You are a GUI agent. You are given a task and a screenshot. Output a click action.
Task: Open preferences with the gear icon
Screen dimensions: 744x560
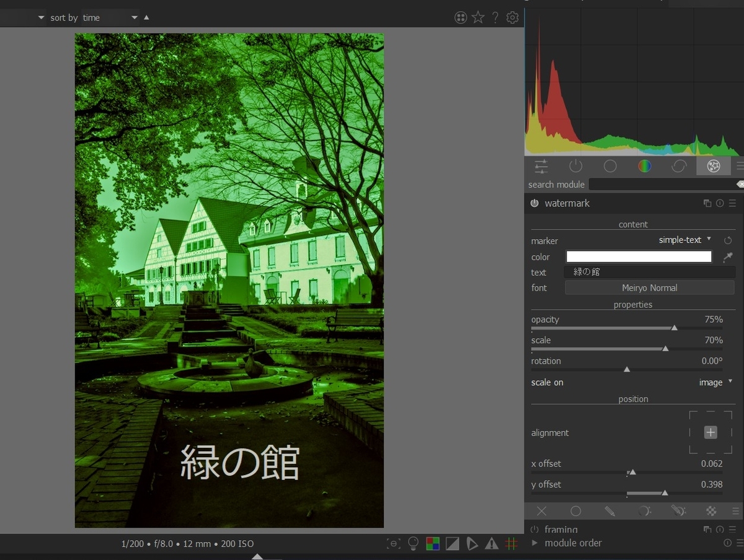coord(512,17)
